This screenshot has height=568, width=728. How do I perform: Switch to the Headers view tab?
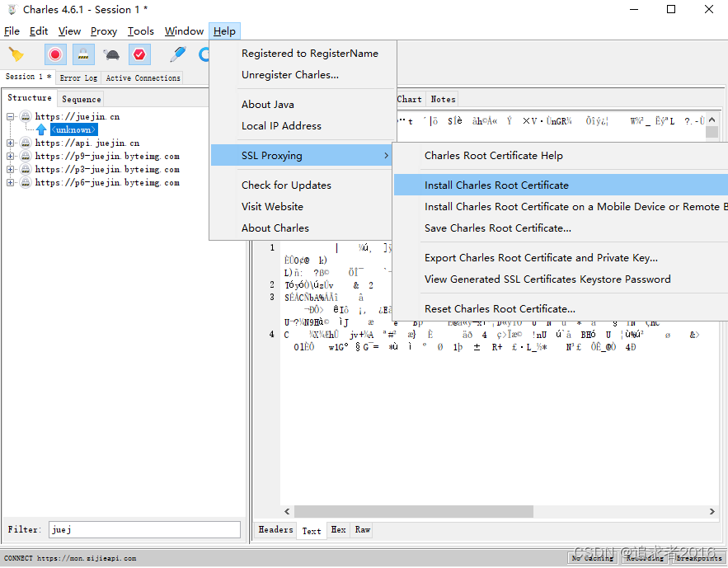[x=275, y=530]
